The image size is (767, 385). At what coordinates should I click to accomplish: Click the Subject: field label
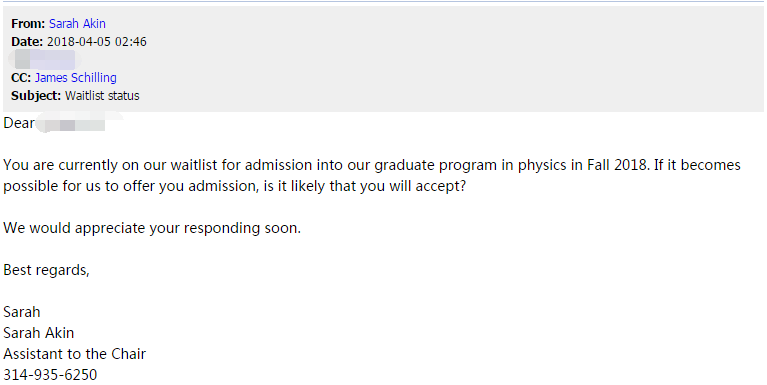tap(36, 95)
